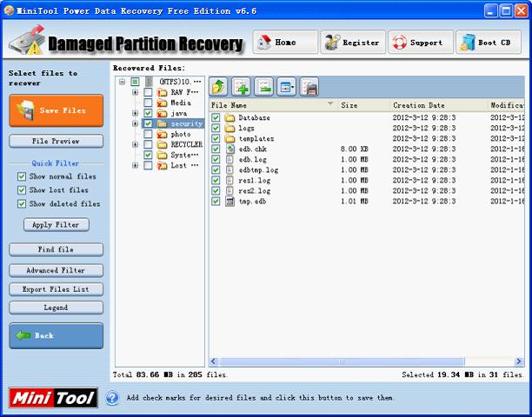Check the photo folder checkbox in tree
This screenshot has width=532, height=417.
[148, 135]
